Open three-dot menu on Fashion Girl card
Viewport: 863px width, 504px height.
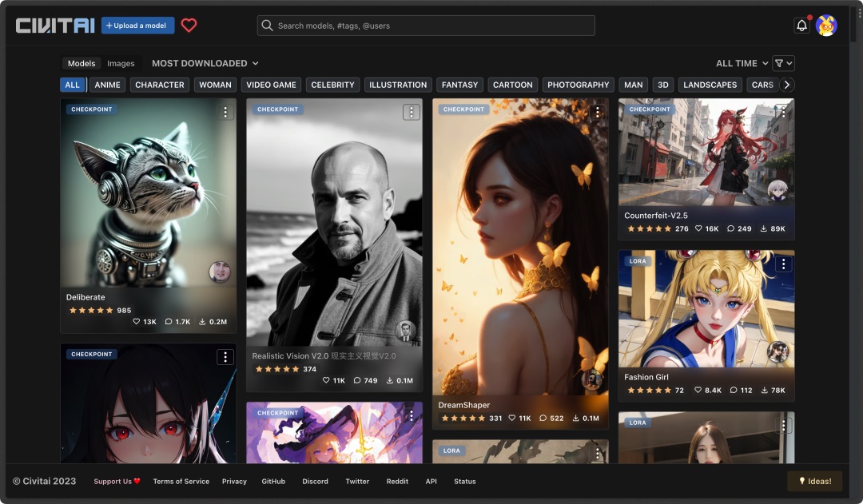783,264
